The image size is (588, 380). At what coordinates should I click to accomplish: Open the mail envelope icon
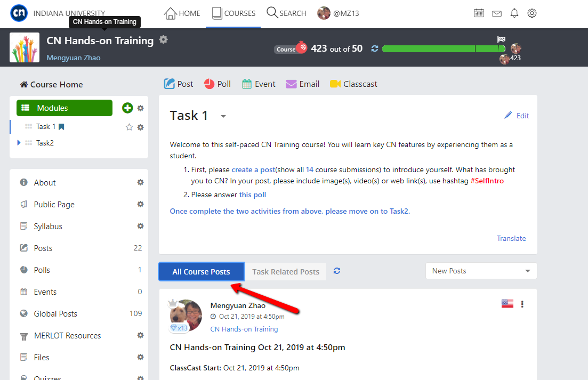pos(497,13)
